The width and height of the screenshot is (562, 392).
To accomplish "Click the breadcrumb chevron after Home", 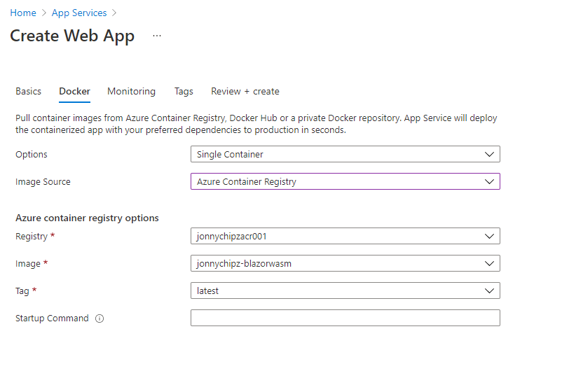I will [x=44, y=13].
